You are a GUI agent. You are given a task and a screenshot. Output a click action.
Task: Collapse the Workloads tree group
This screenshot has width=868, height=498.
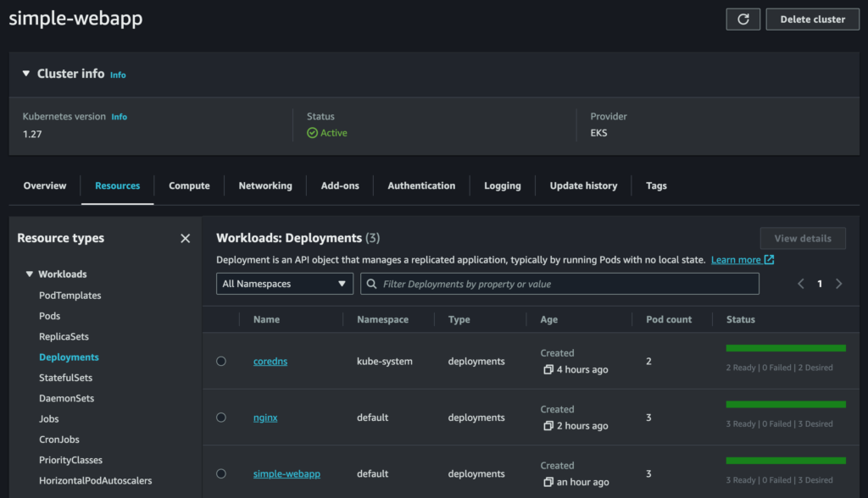click(x=30, y=274)
